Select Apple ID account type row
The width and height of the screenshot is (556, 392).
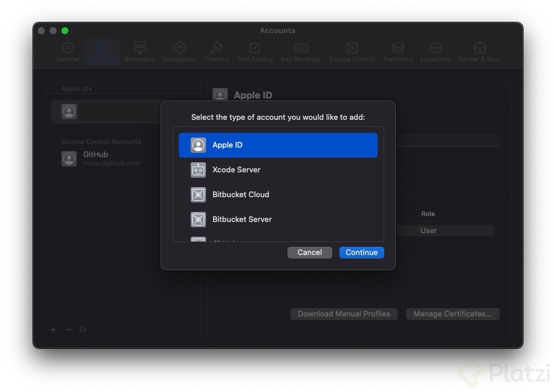pyautogui.click(x=278, y=145)
